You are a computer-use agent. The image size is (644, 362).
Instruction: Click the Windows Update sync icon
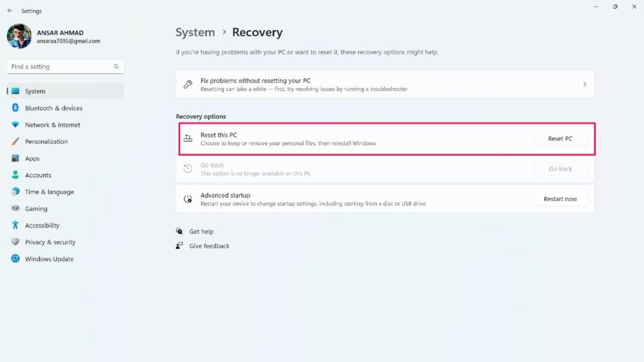point(15,258)
